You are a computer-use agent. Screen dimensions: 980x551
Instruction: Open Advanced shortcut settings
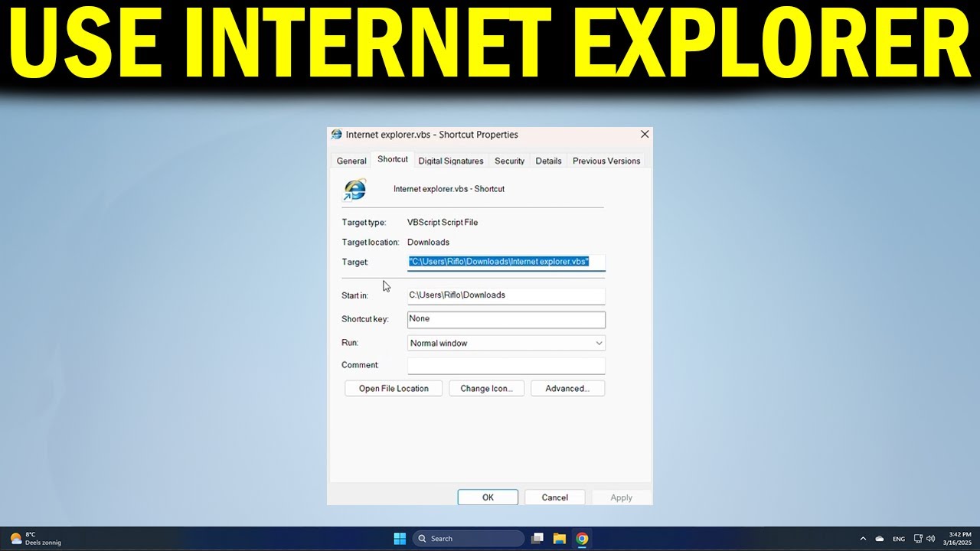pos(567,389)
